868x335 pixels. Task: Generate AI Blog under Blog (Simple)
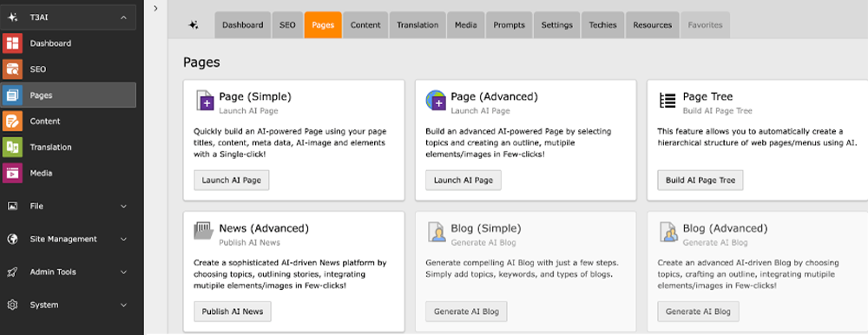[466, 312]
